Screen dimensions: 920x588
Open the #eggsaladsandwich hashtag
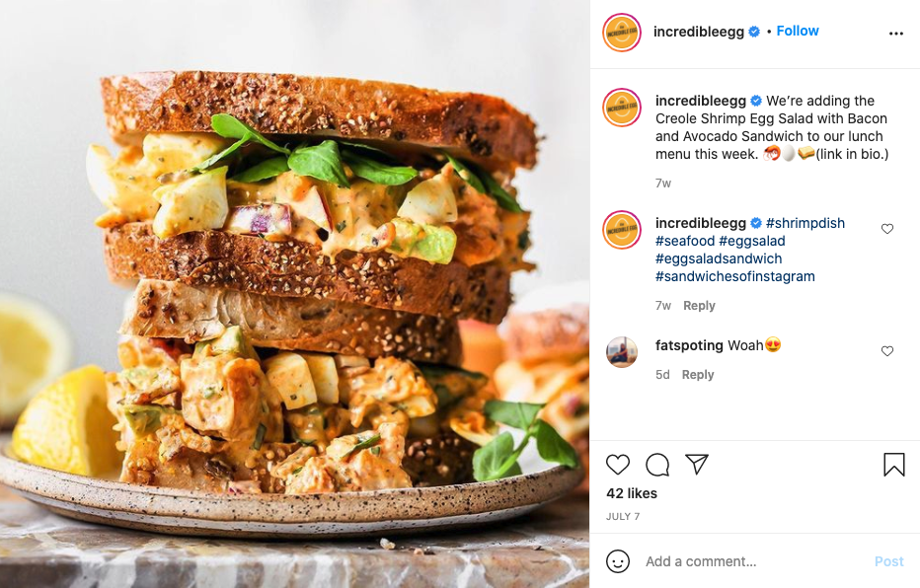719,258
